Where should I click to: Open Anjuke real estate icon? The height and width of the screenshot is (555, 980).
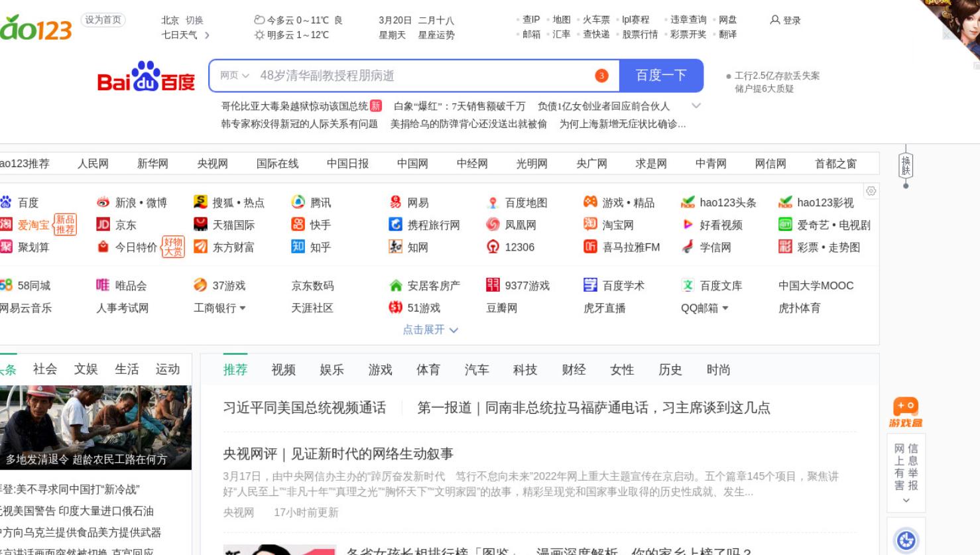coord(396,285)
